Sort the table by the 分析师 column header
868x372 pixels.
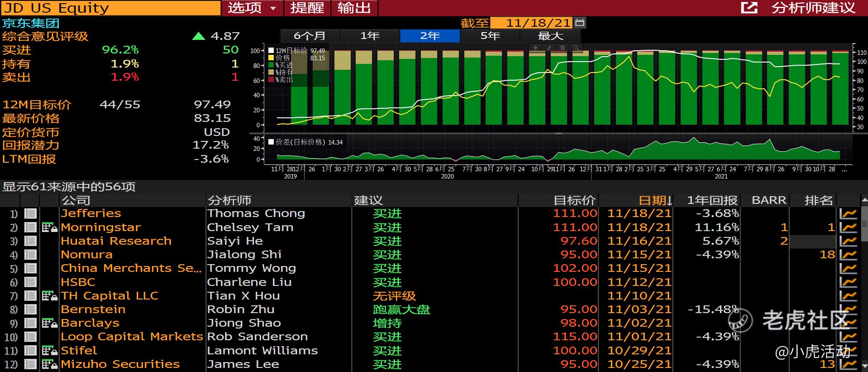click(x=279, y=200)
